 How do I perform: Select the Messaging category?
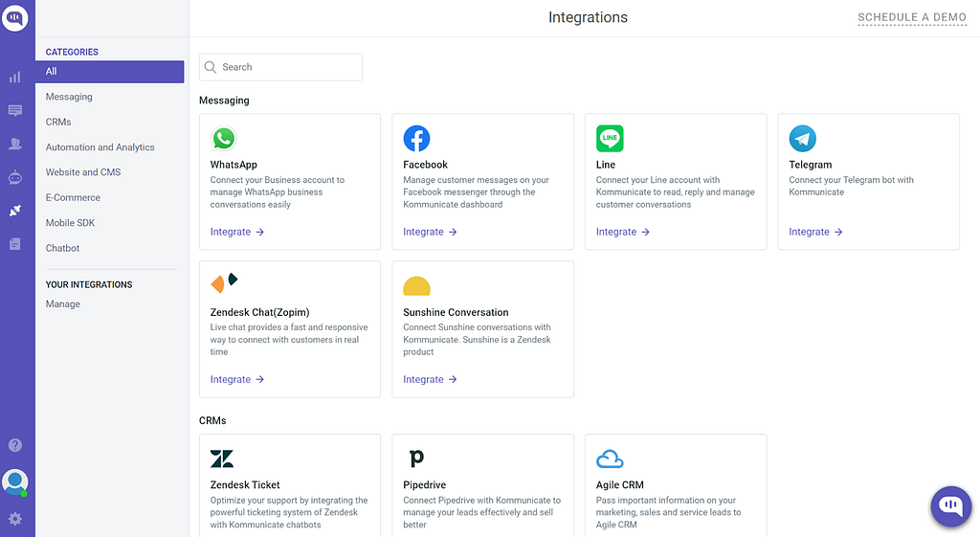[x=69, y=97]
